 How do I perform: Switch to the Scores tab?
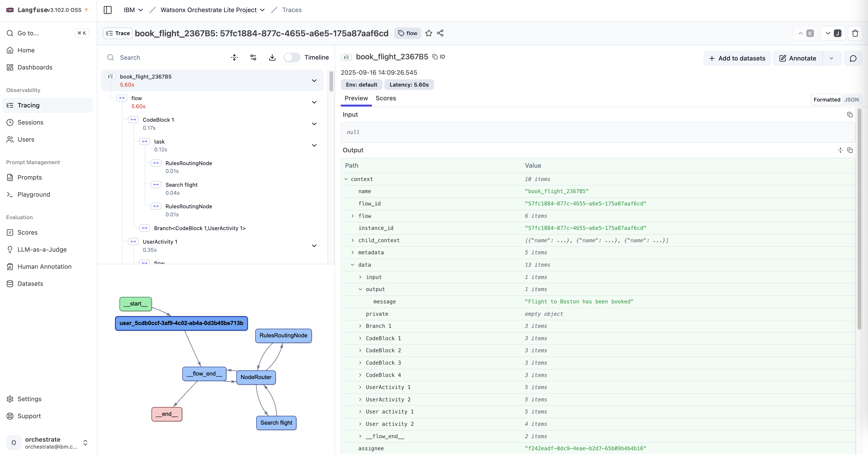385,98
